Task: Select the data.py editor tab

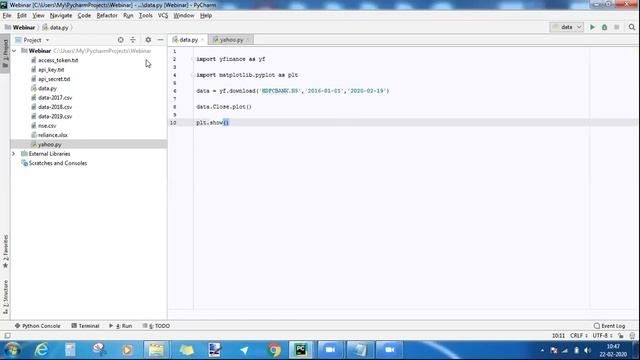Action: [189, 40]
